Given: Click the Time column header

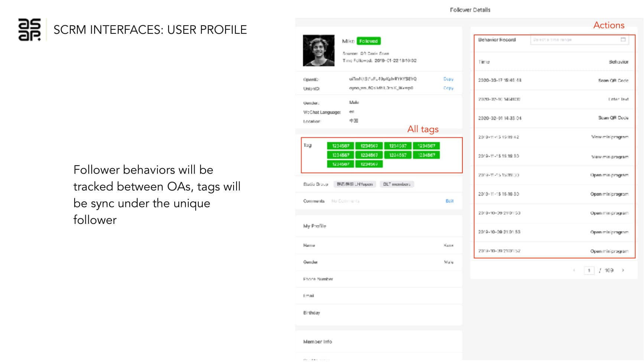Looking at the screenshot, I should (484, 62).
